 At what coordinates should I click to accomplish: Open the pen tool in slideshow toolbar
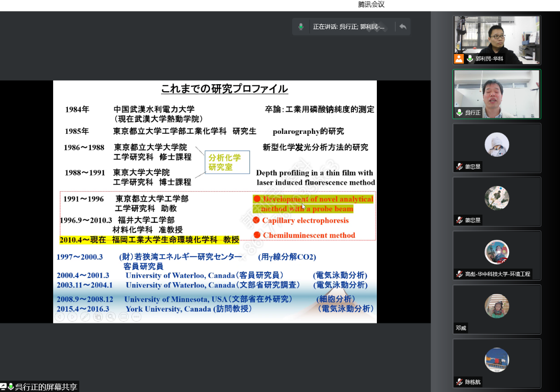(85, 316)
